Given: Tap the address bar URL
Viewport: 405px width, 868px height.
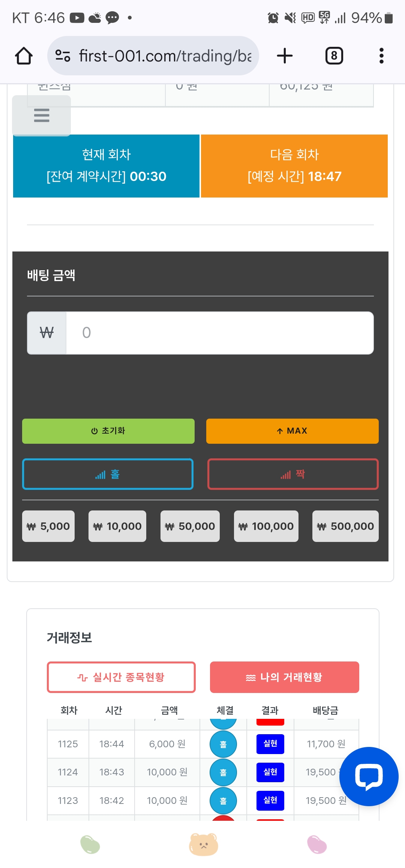Looking at the screenshot, I should [x=165, y=56].
